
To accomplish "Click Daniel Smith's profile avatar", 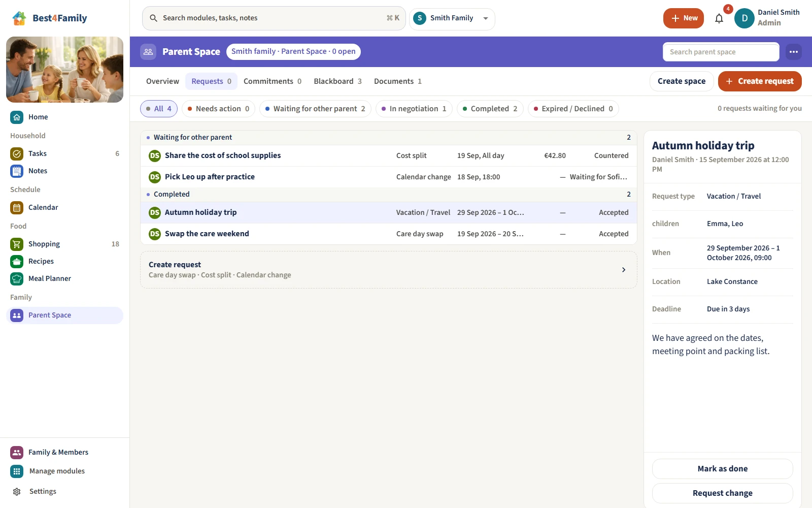I will [x=745, y=18].
